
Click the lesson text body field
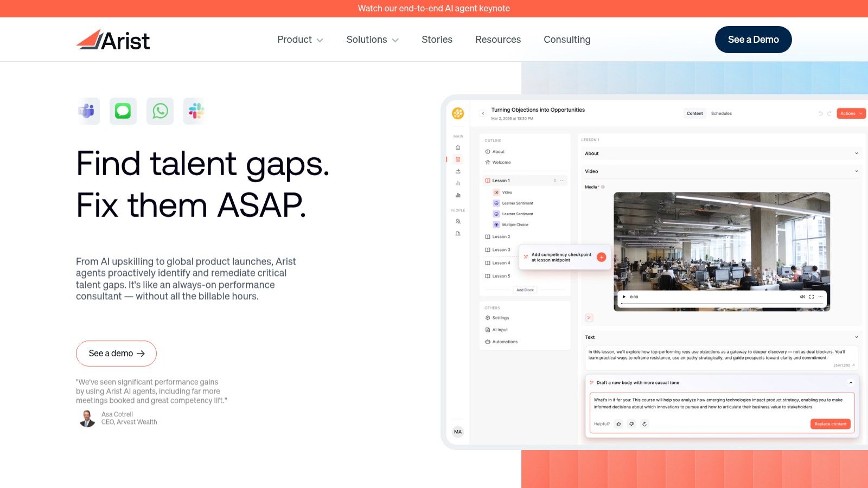[x=722, y=358]
